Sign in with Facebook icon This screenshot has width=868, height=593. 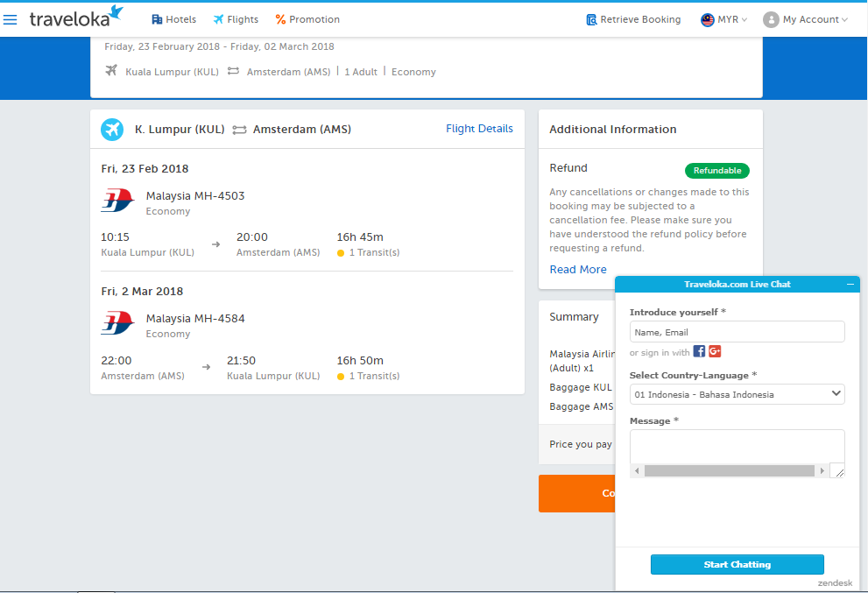tap(699, 351)
